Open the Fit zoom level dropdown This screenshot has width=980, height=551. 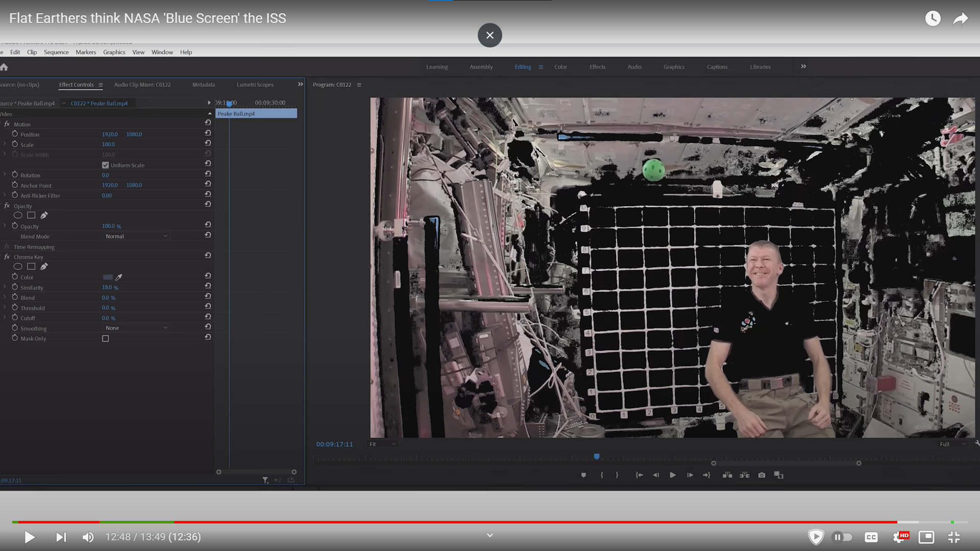click(x=382, y=444)
